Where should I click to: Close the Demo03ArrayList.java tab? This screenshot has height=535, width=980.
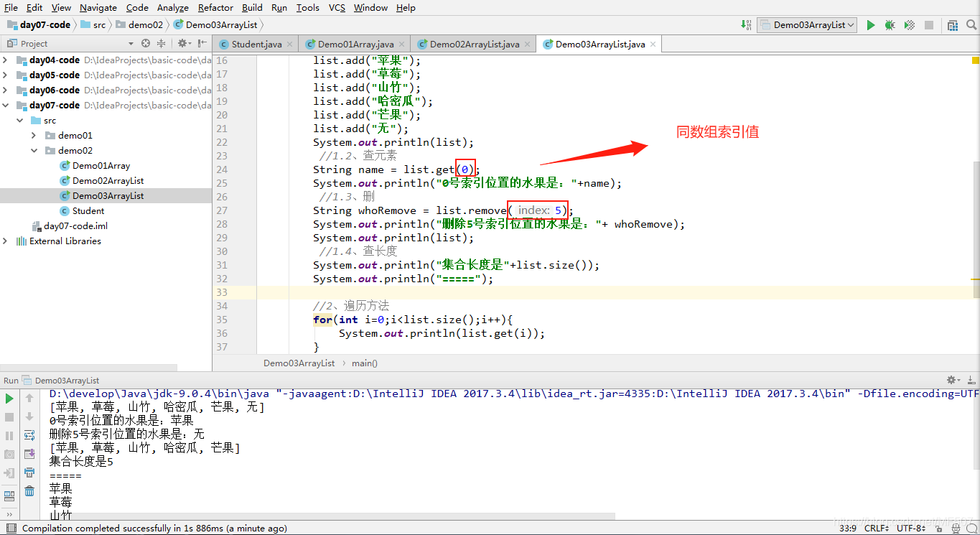653,45
